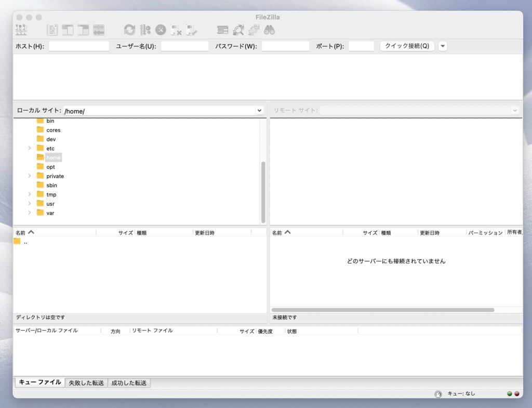This screenshot has height=408, width=532.
Task: Open the remote site path dropdown
Action: [515, 111]
